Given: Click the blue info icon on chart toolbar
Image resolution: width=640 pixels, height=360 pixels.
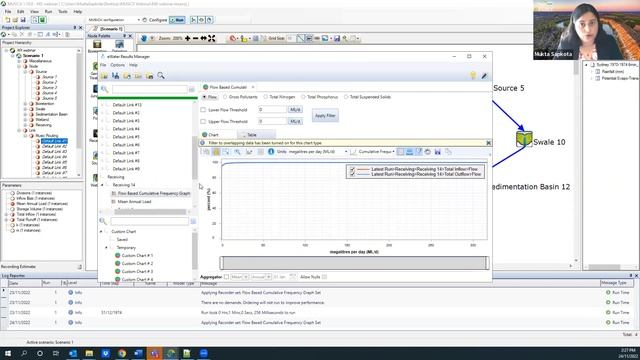Looking at the screenshot, I should [271, 151].
